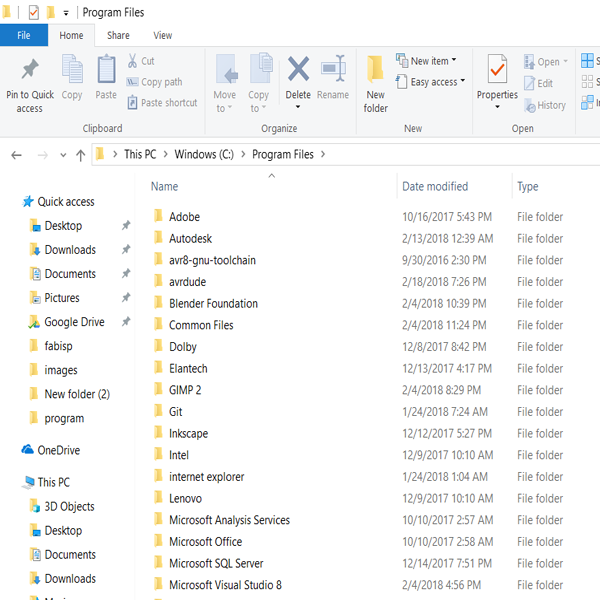
Task: Open Customize Quick Access Toolbar dropdown
Action: (66, 13)
